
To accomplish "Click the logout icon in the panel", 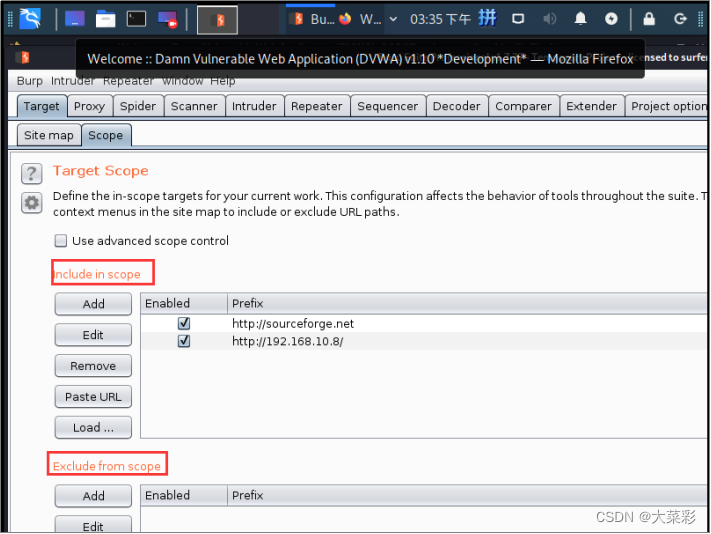I will click(x=680, y=19).
